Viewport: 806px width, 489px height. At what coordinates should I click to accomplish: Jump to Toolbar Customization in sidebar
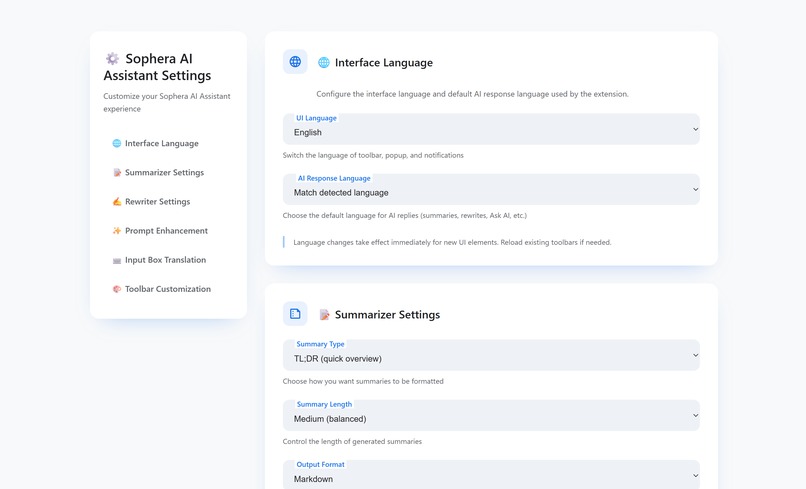tap(168, 289)
